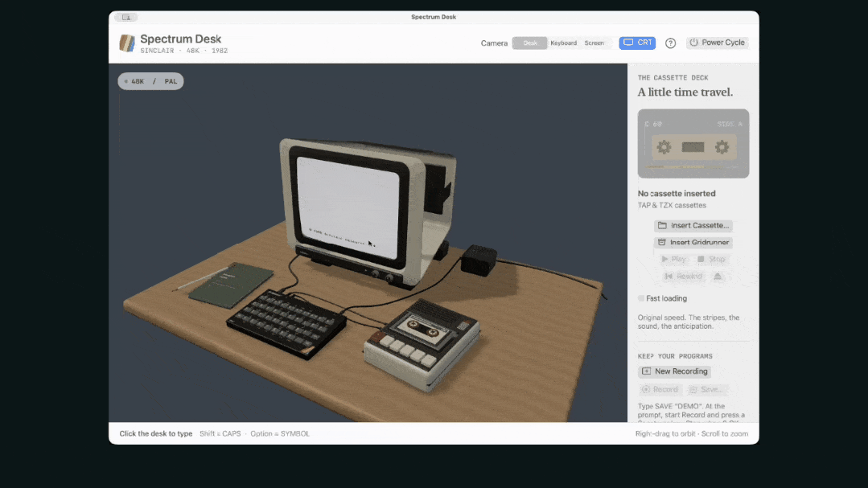The image size is (868, 488).
Task: Click the Save... button
Action: pyautogui.click(x=706, y=389)
